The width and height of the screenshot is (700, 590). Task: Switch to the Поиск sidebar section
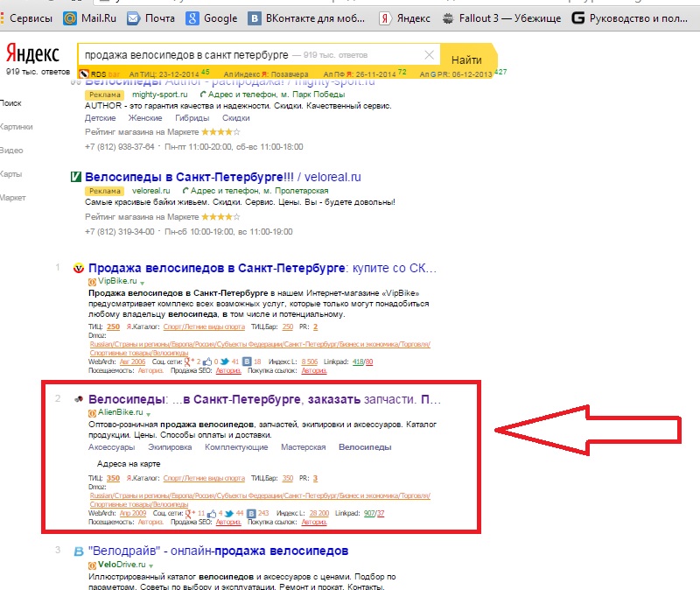(10, 103)
